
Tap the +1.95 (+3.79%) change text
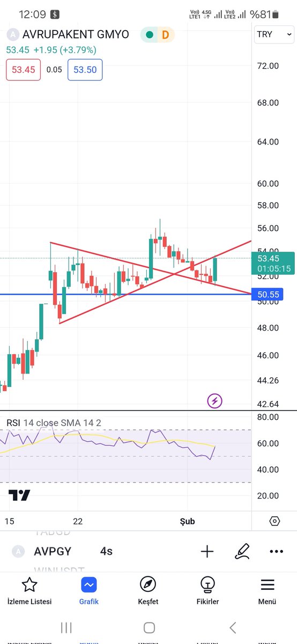pos(65,50)
